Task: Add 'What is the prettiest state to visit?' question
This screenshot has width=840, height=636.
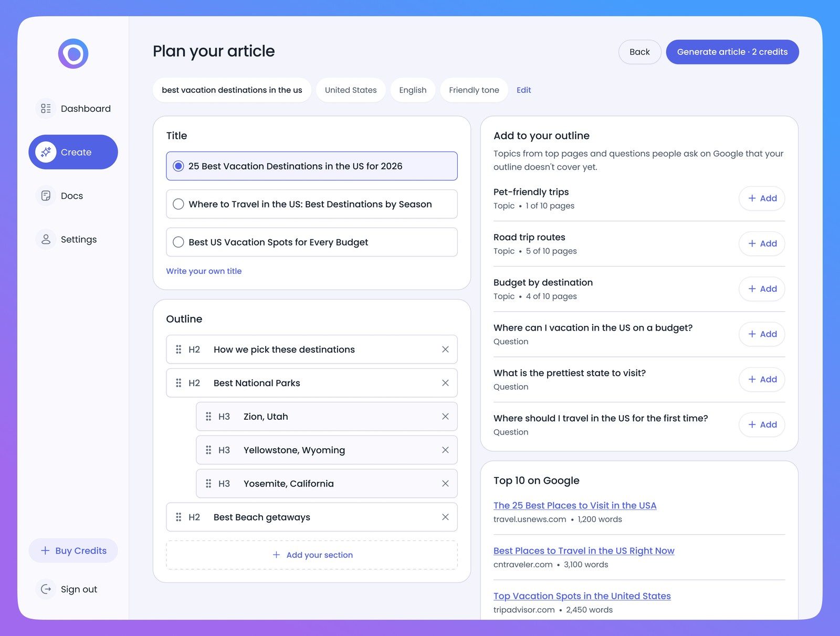Action: point(762,379)
